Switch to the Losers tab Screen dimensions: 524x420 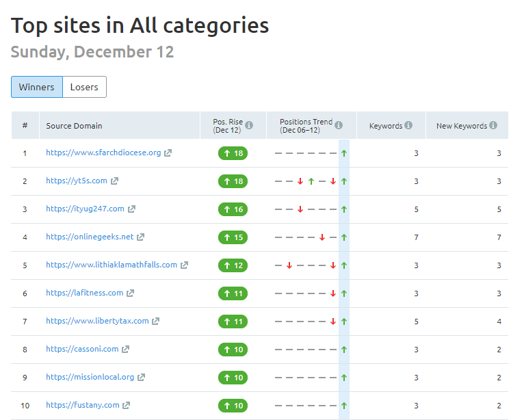click(84, 87)
